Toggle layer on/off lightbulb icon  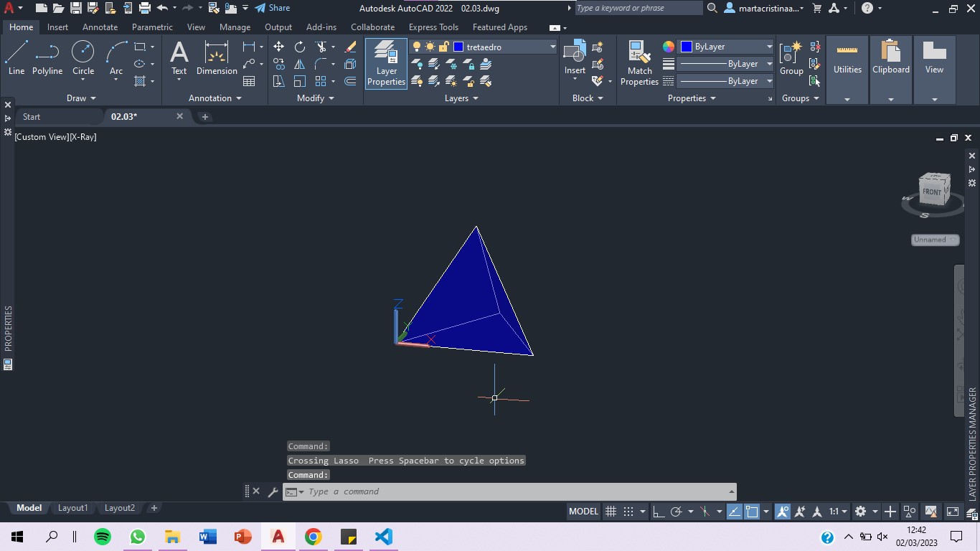[x=416, y=47]
